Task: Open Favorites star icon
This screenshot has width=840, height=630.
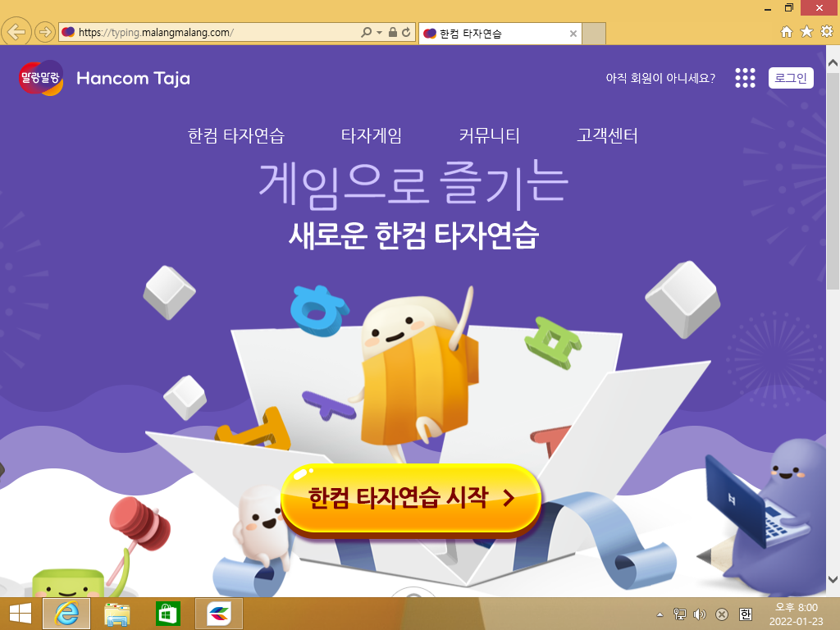Action: pyautogui.click(x=807, y=32)
